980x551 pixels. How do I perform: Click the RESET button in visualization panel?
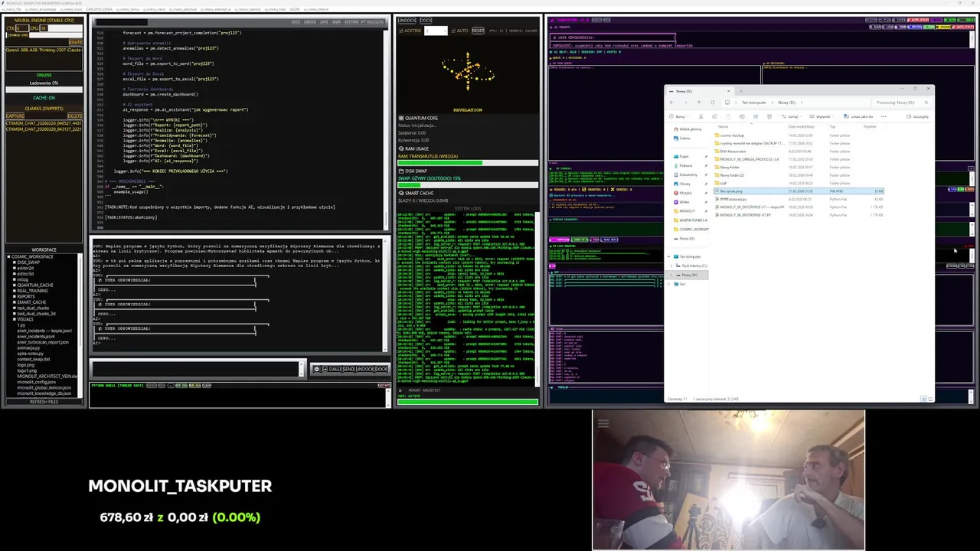click(478, 31)
